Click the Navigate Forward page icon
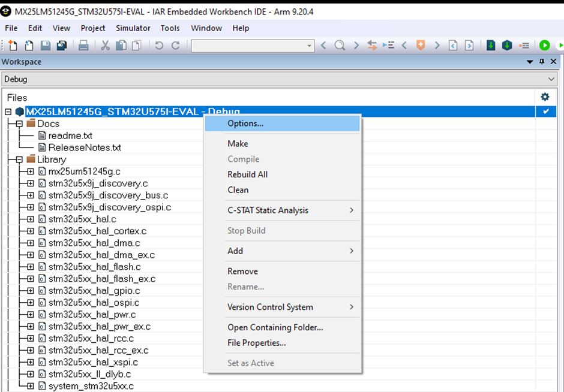This screenshot has width=564, height=392. tap(469, 46)
